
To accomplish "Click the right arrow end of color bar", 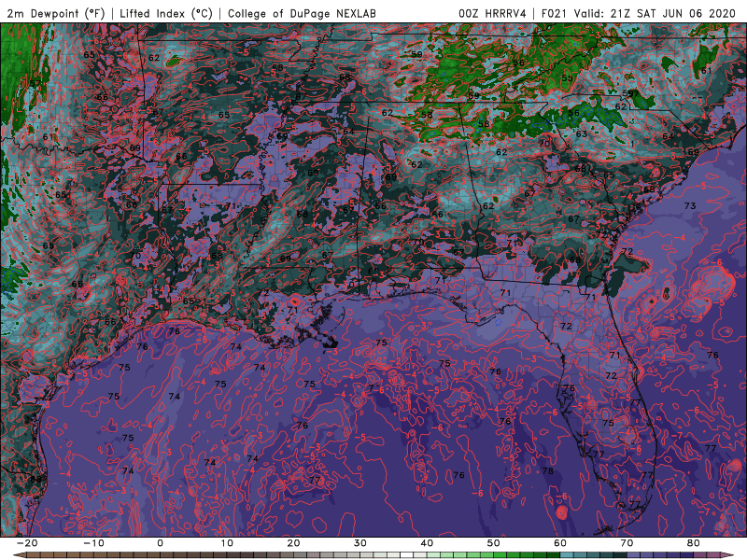I will coord(727,554).
